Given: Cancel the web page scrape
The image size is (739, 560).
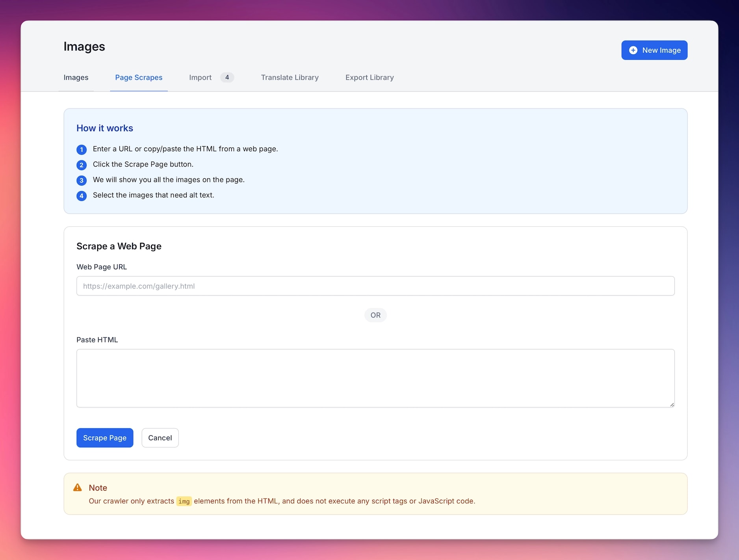Looking at the screenshot, I should (160, 437).
